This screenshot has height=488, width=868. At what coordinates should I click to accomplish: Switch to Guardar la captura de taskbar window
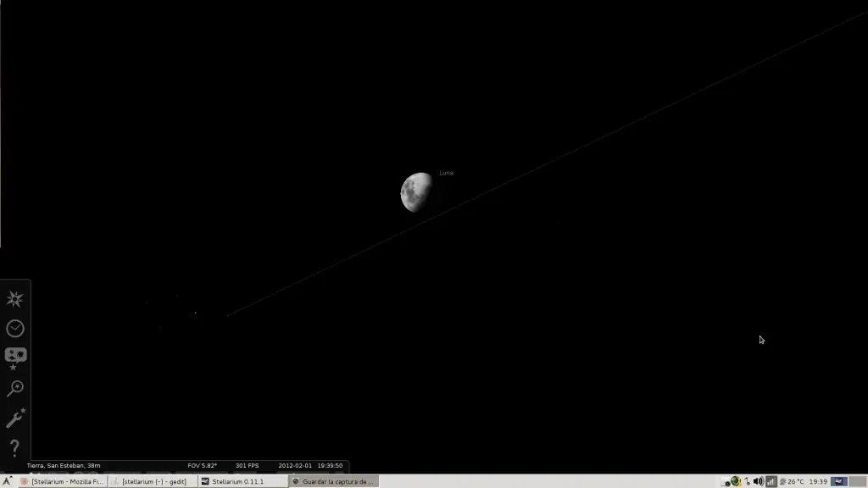point(333,481)
